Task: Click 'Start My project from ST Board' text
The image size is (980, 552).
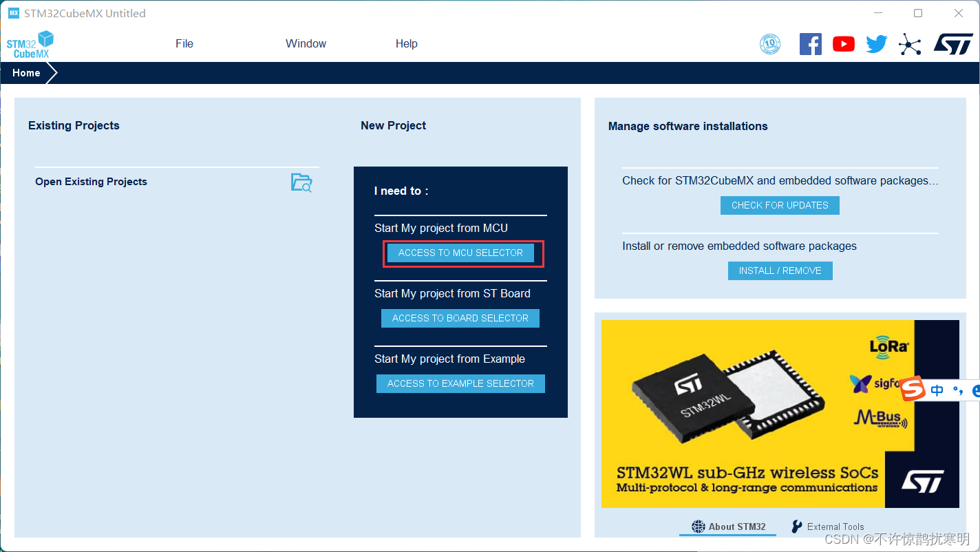Action: pyautogui.click(x=452, y=293)
